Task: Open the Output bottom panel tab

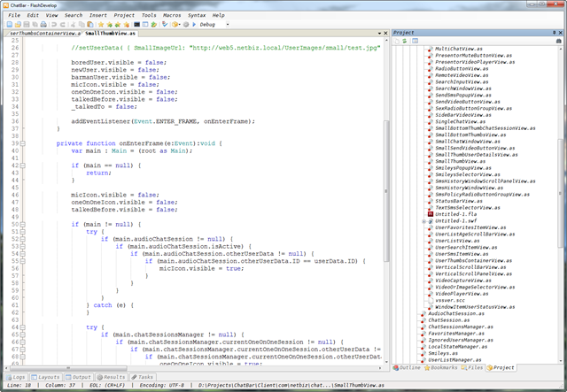Action: tap(78, 377)
